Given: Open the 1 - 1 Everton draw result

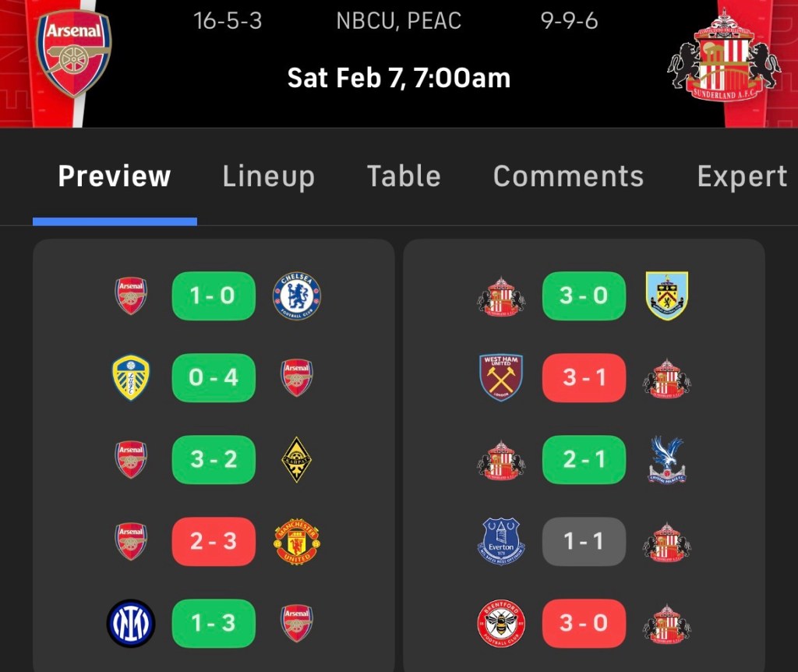Looking at the screenshot, I should coord(584,541).
